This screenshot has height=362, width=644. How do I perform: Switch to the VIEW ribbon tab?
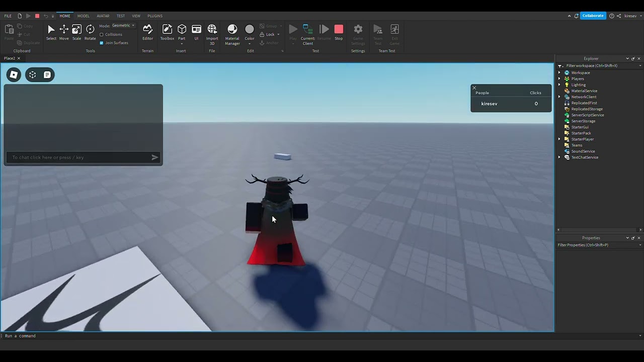[136, 16]
